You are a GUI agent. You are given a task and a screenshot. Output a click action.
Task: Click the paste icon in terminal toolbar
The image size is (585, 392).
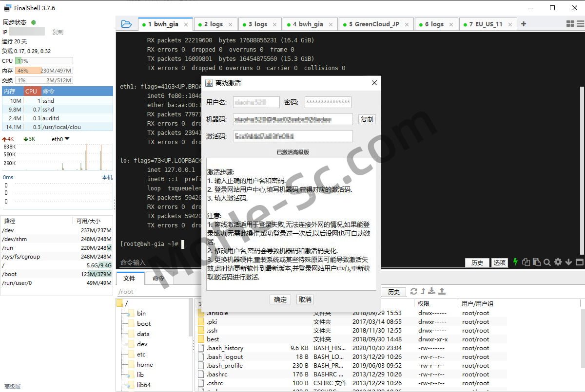point(537,262)
